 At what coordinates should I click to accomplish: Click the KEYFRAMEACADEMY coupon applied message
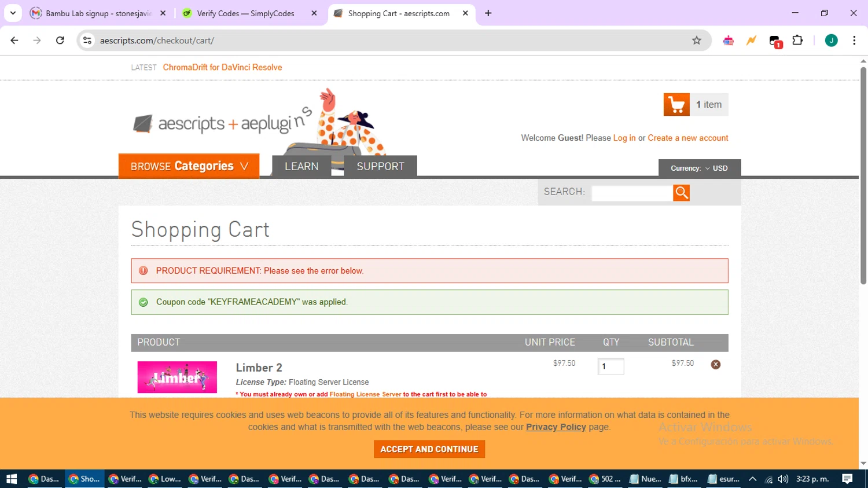click(x=429, y=302)
